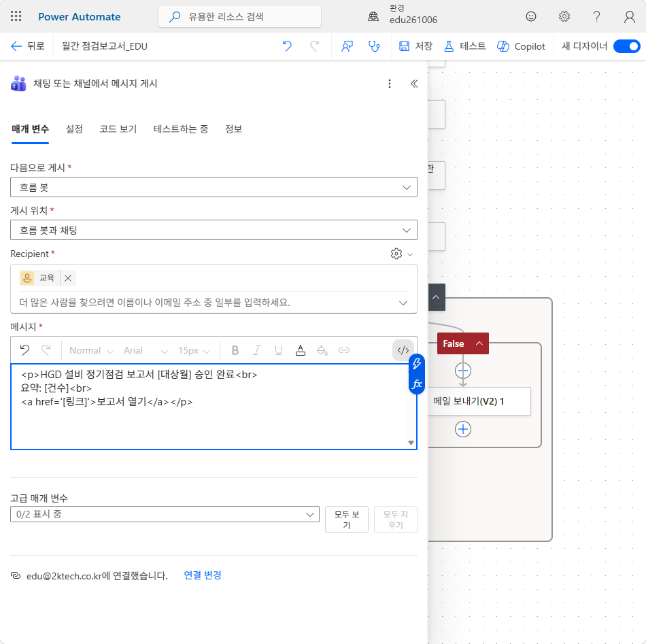
Task: Click the feedback smiley icon
Action: [x=530, y=16]
